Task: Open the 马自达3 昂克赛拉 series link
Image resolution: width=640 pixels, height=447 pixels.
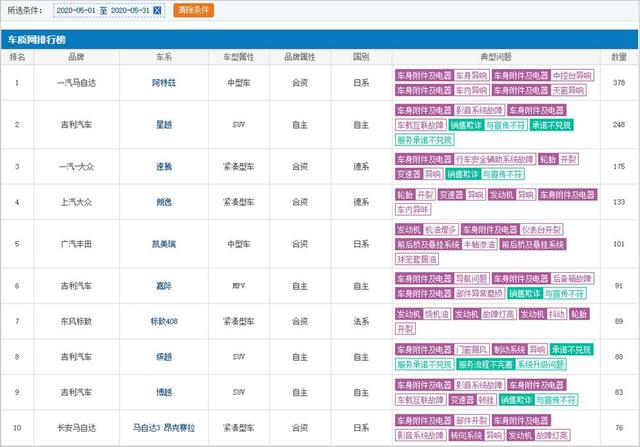Action: tap(164, 428)
